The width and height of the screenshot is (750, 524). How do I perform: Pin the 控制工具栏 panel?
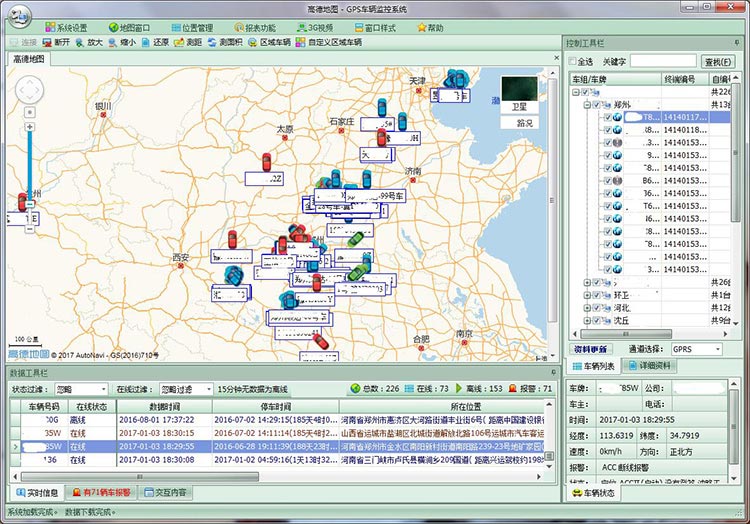(737, 43)
